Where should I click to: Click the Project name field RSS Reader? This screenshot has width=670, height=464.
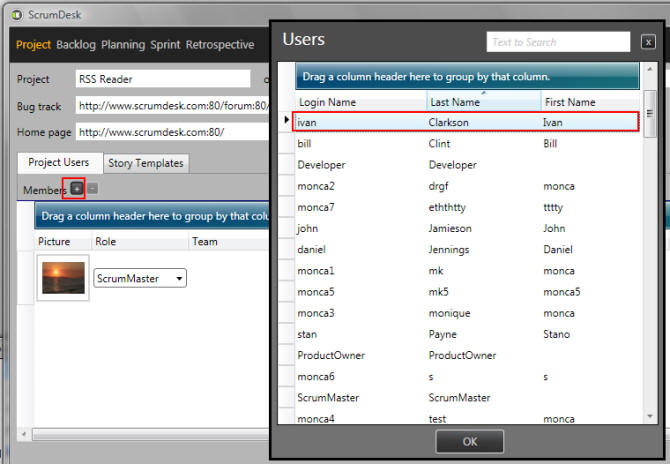[163, 79]
